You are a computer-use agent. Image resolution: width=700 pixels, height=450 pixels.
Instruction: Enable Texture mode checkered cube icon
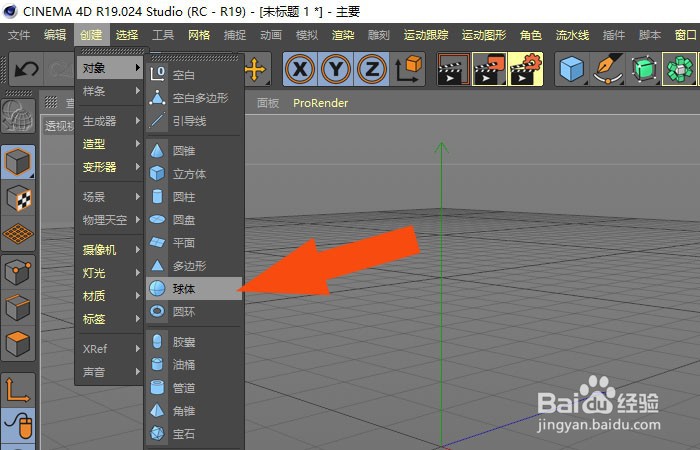coord(18,198)
